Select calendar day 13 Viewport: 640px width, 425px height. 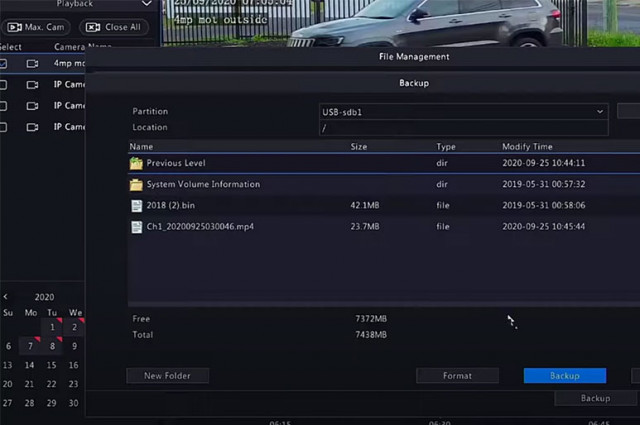[7, 365]
